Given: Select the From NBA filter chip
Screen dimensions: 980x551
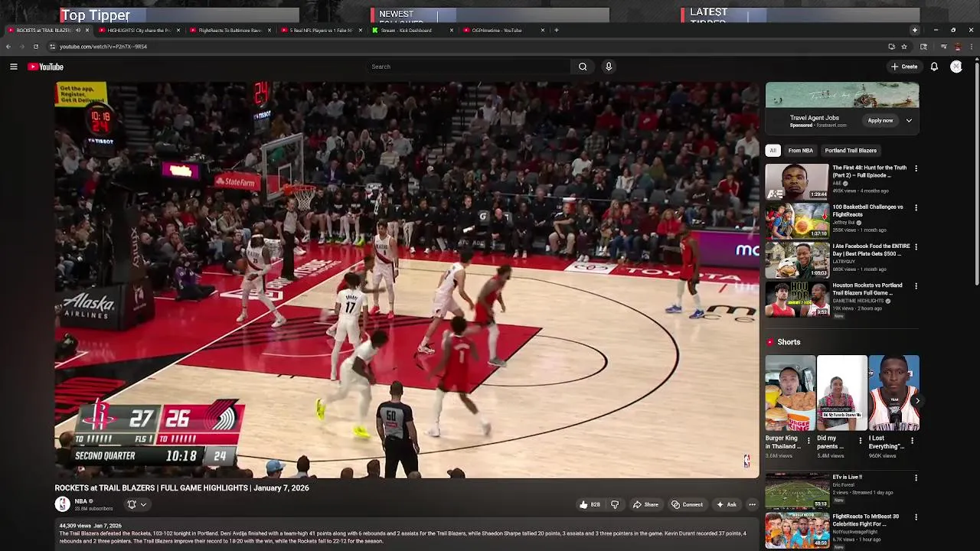Looking at the screenshot, I should (x=800, y=151).
